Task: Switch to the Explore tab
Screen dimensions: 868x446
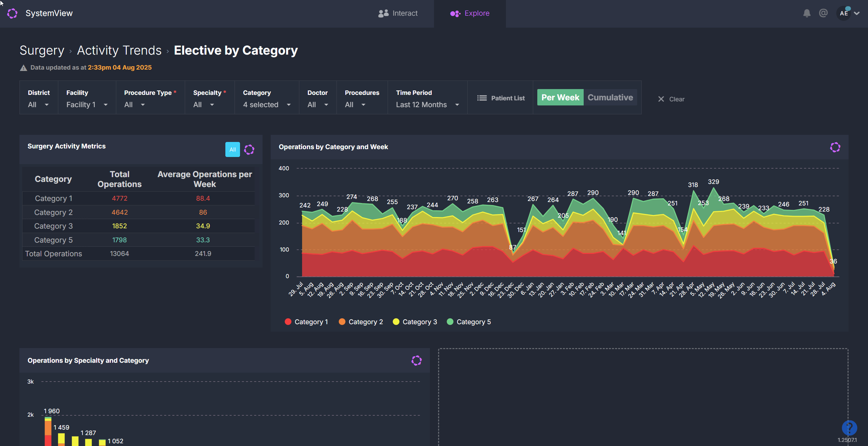Action: pos(470,13)
